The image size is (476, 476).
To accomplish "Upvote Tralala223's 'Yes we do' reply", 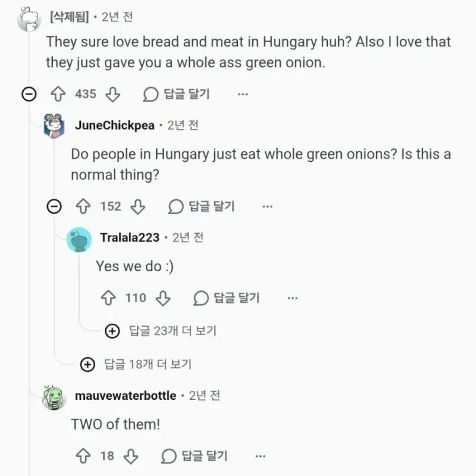I will pos(108,298).
